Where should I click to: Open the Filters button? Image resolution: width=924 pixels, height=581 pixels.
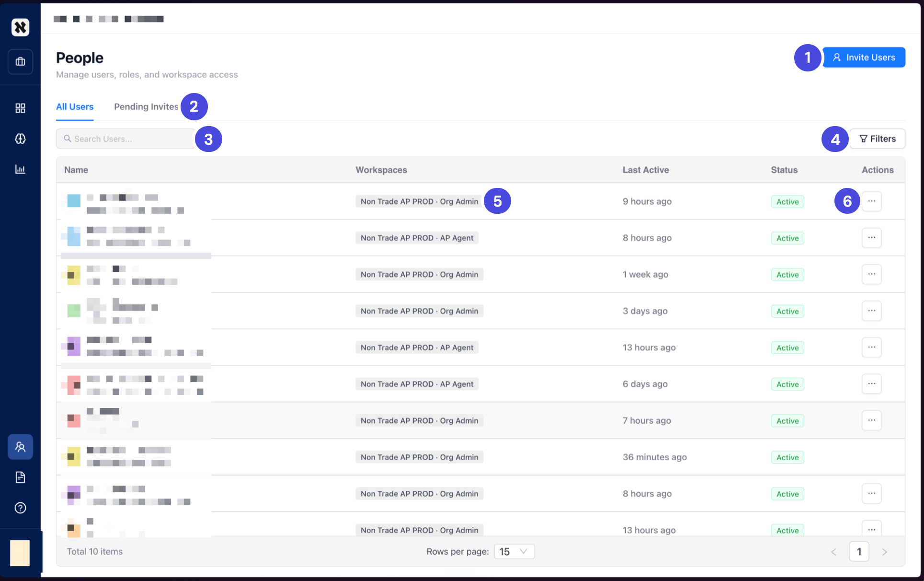click(x=877, y=139)
